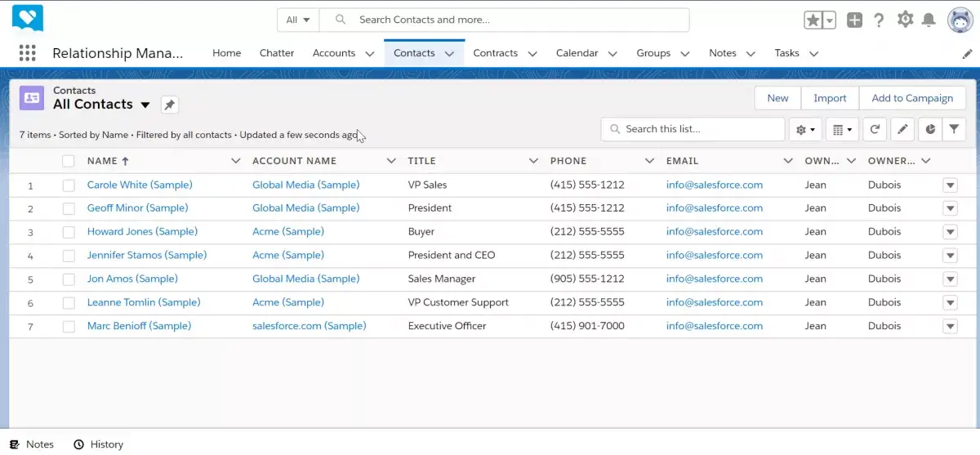Click the inline edit pencil in list toolbar

click(902, 129)
